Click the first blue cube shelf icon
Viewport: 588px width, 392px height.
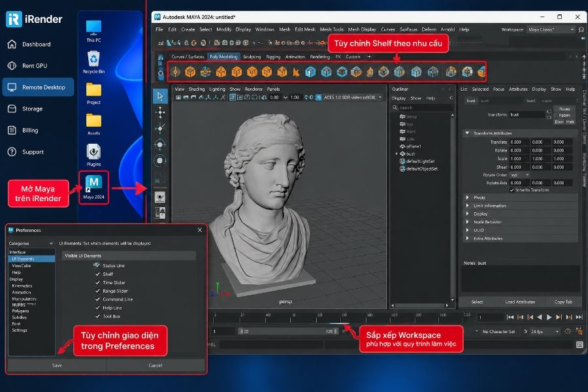click(x=310, y=72)
